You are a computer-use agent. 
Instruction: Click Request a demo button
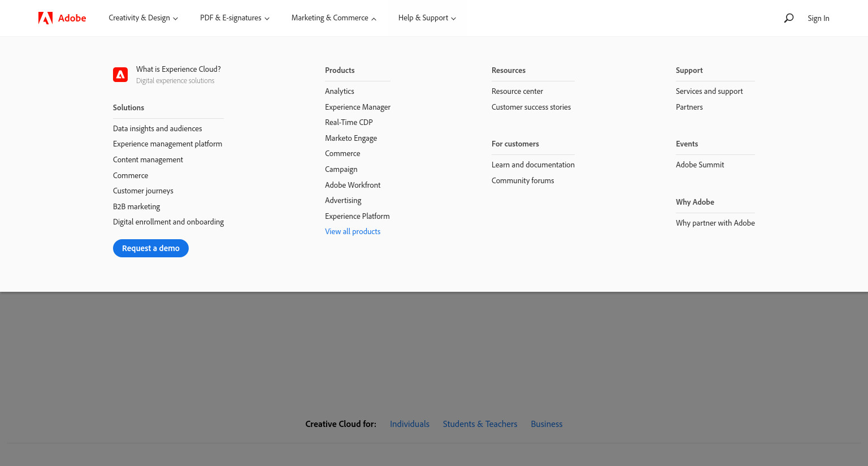151,248
